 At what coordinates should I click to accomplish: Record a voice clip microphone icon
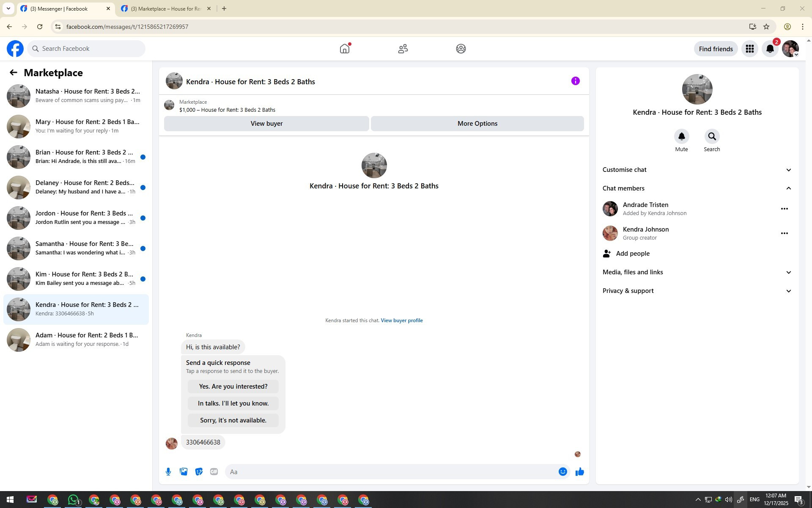(168, 472)
